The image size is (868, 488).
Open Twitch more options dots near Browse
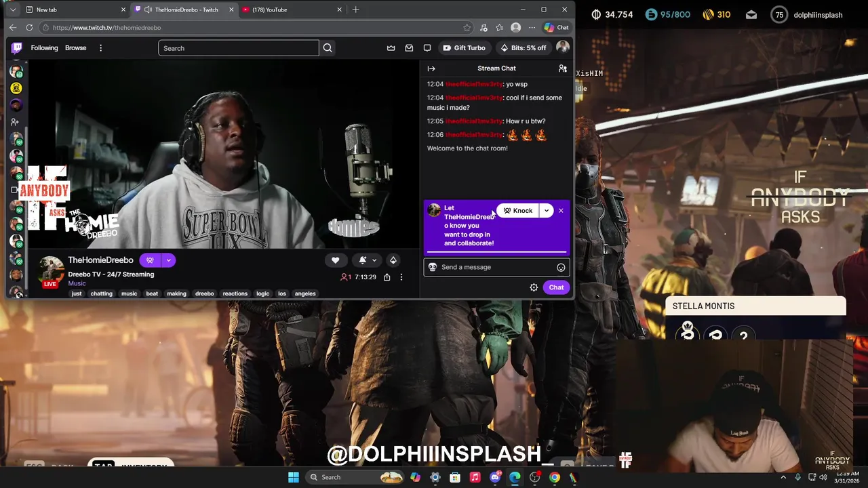[100, 48]
